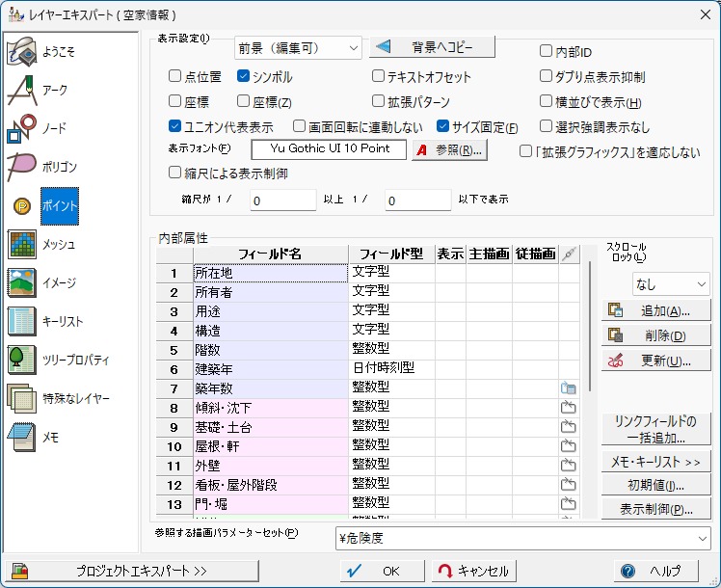721x588 pixels.
Task: Enable the 座標 checkbox
Action: point(174,100)
